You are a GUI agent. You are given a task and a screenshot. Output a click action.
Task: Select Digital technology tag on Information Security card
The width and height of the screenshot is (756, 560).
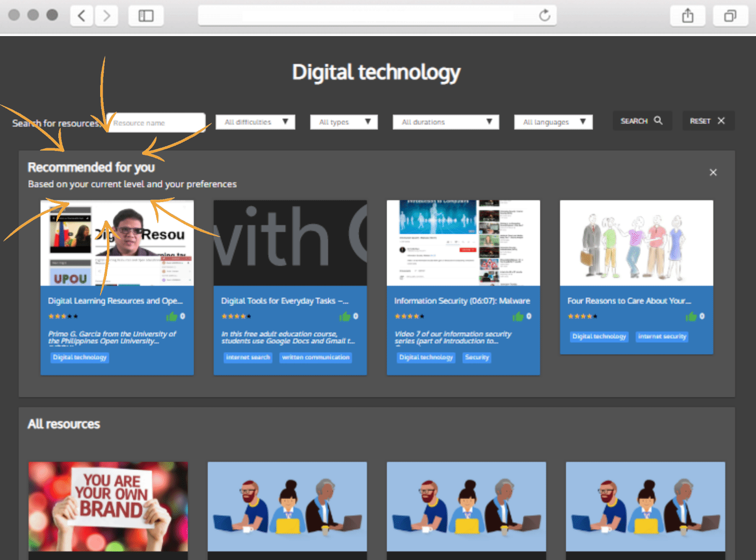point(426,357)
